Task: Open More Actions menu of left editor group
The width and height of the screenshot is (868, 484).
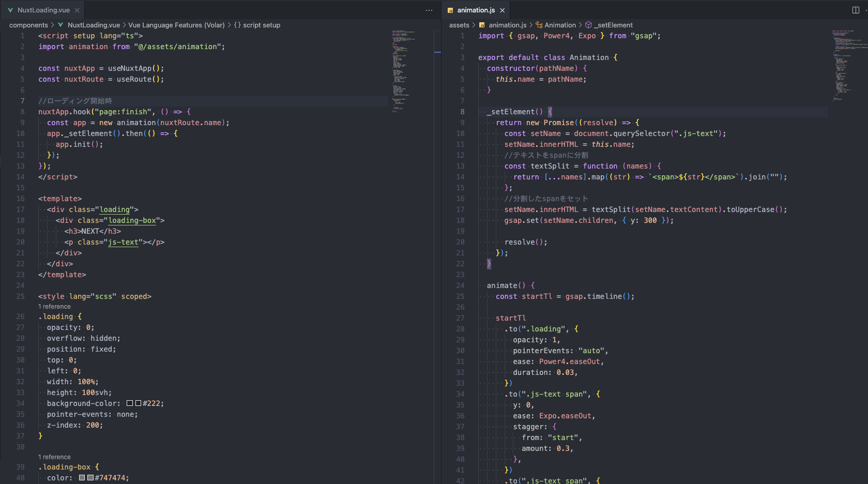Action: [429, 10]
